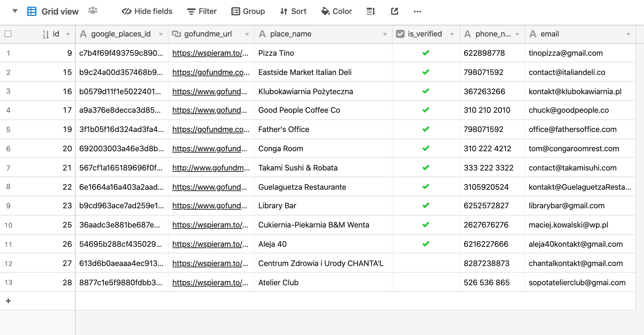Click the text type icon beside email
Viewport: 644px width, 335px height.
click(533, 34)
